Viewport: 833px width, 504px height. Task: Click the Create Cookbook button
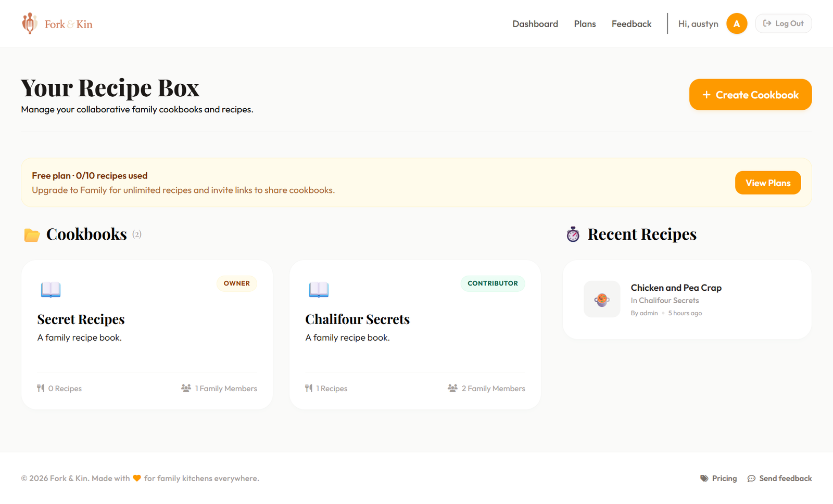(x=750, y=95)
